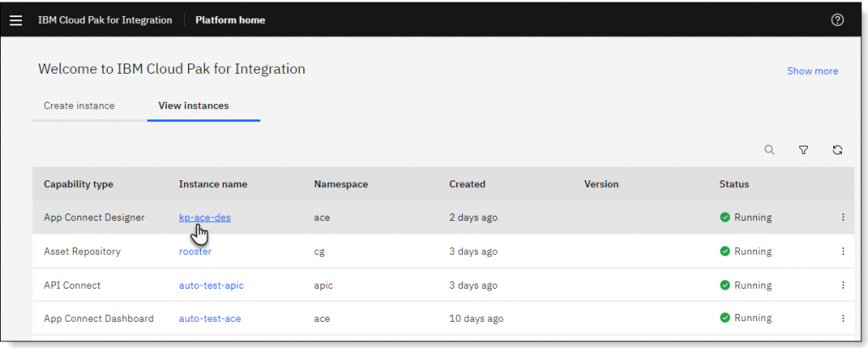Open overflow menu for rooster row
The height and width of the screenshot is (348, 868).
(843, 251)
